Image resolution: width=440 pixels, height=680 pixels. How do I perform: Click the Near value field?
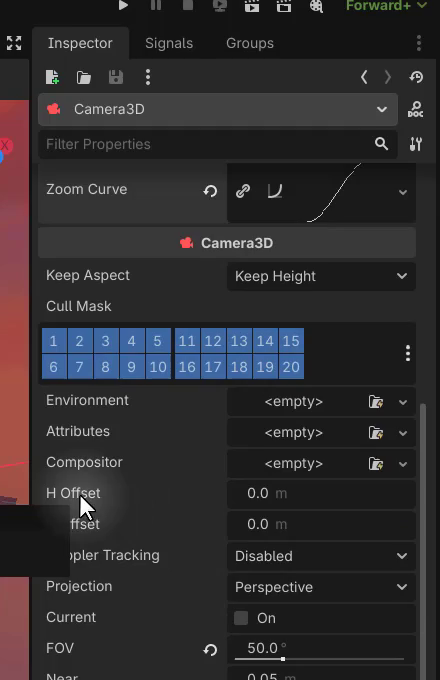(321, 676)
